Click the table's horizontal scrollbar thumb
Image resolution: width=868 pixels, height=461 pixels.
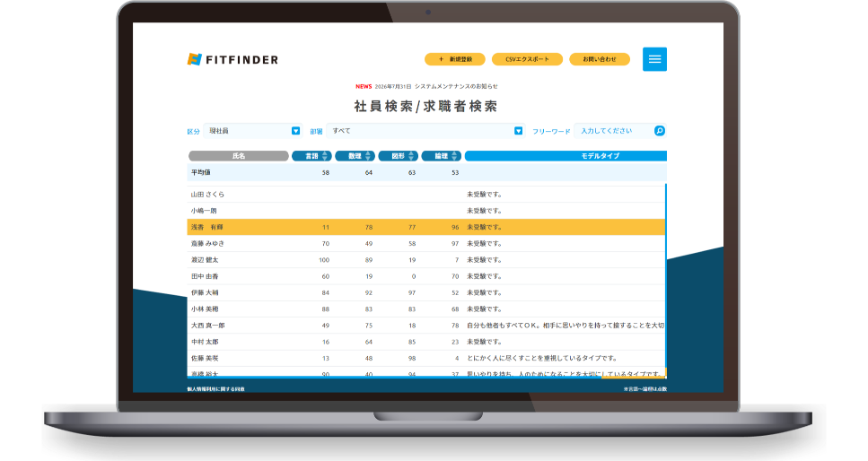click(634, 378)
